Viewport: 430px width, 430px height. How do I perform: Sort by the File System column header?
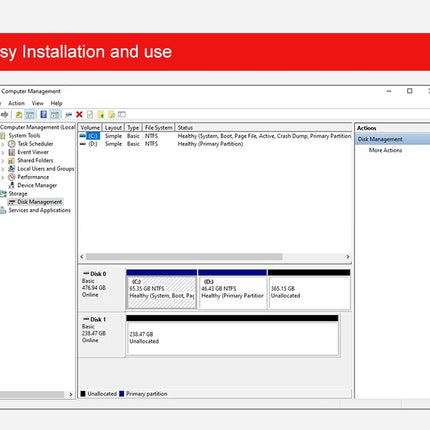tap(159, 128)
